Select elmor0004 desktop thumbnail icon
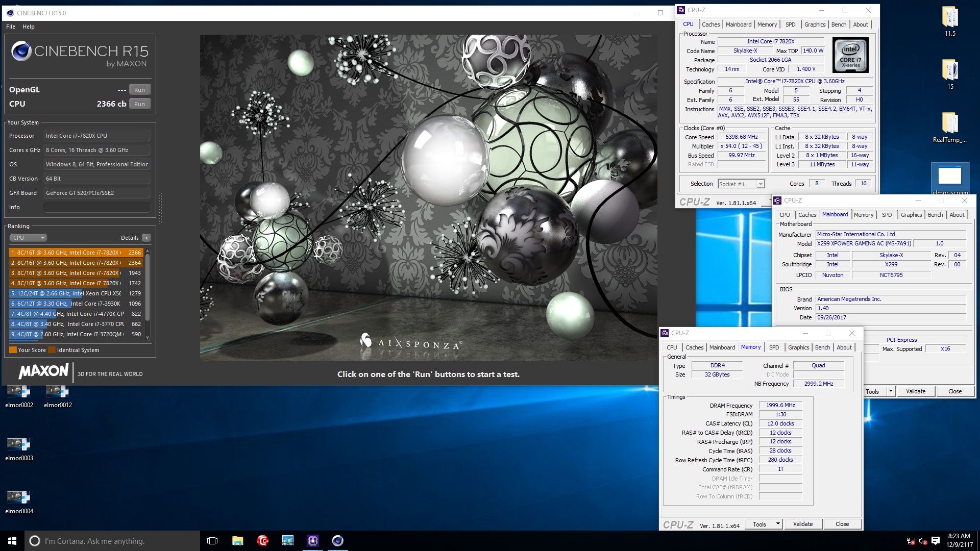Viewport: 980px width, 551px height. click(19, 497)
